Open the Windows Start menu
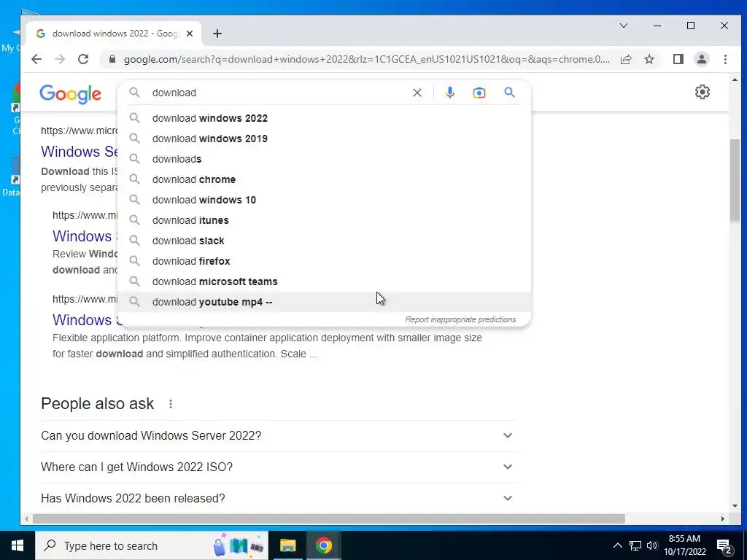Screen dimensions: 747x560 [18, 545]
